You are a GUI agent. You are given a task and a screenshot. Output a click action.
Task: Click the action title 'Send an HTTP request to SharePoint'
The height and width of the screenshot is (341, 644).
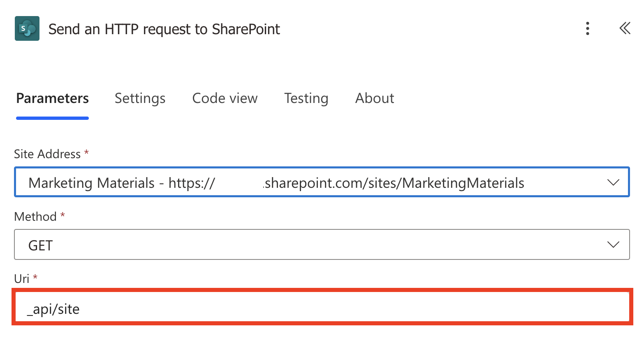164,29
